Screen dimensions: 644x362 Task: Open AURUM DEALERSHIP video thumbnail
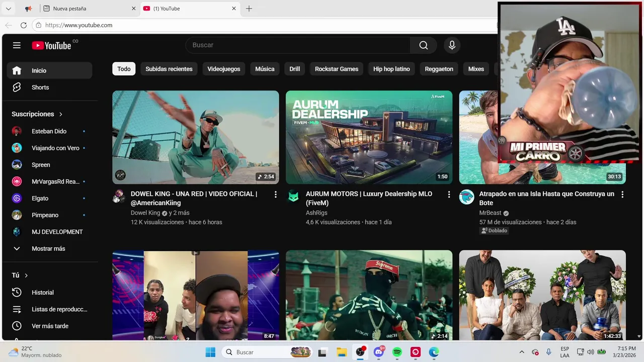(x=369, y=137)
